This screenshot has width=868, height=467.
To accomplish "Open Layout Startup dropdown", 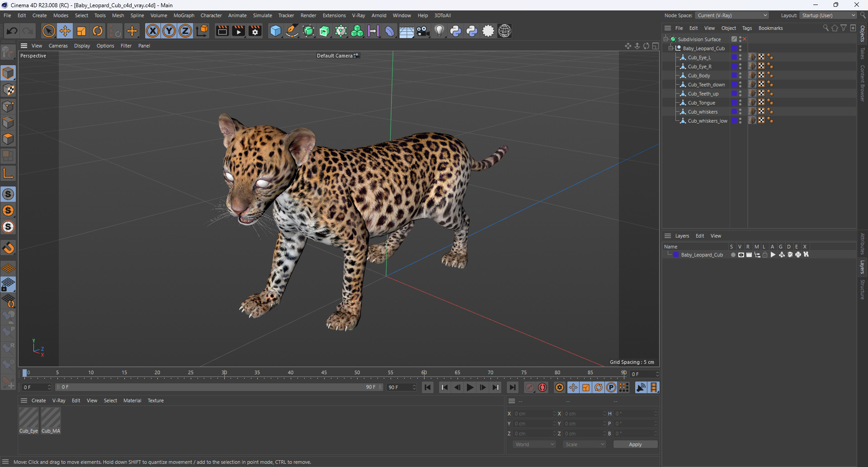I will coord(828,15).
